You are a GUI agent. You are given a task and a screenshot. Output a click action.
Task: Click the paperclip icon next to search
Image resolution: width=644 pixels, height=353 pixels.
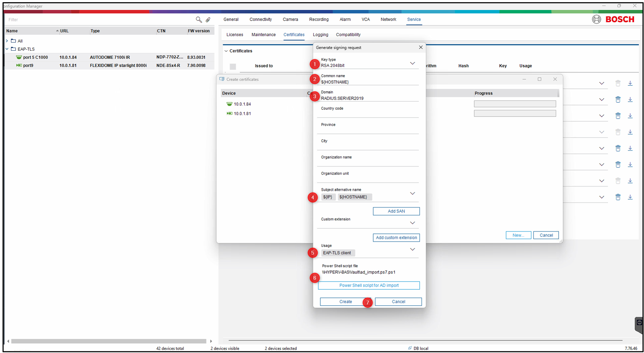coord(208,20)
